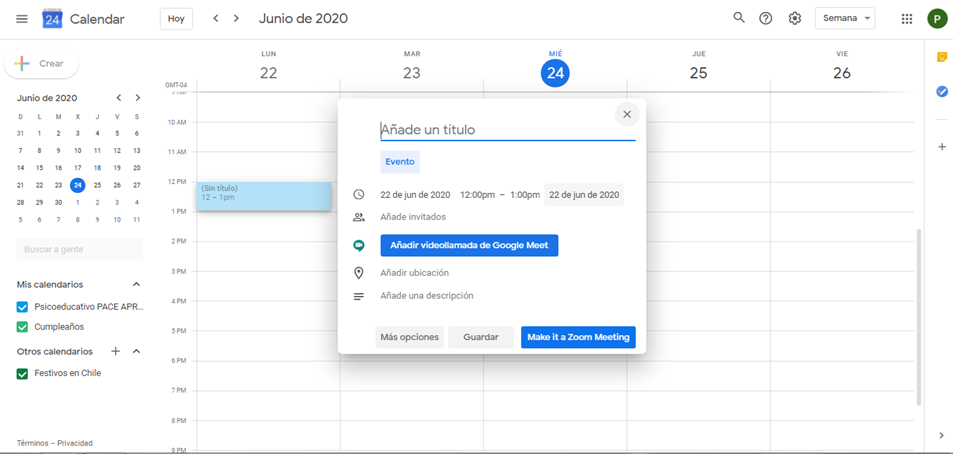The width and height of the screenshot is (953, 455).
Task: Click Añadir videollamada de Google Meet
Action: [x=469, y=245]
